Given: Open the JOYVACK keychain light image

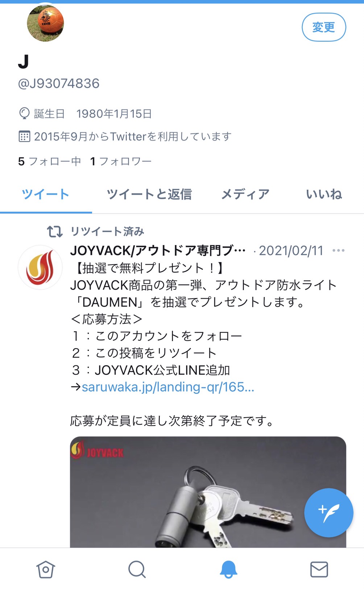Looking at the screenshot, I should click(208, 492).
